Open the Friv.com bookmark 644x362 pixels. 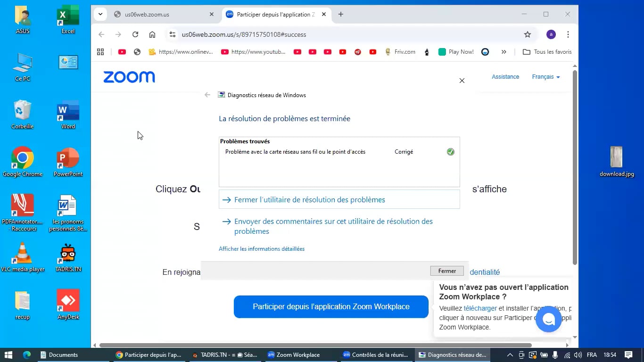pyautogui.click(x=400, y=52)
